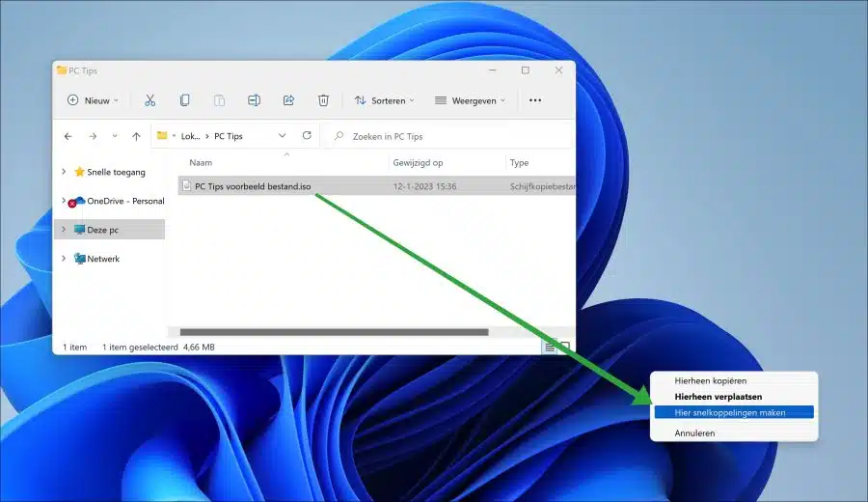
Task: Click the Snelle toegang star icon
Action: click(80, 172)
